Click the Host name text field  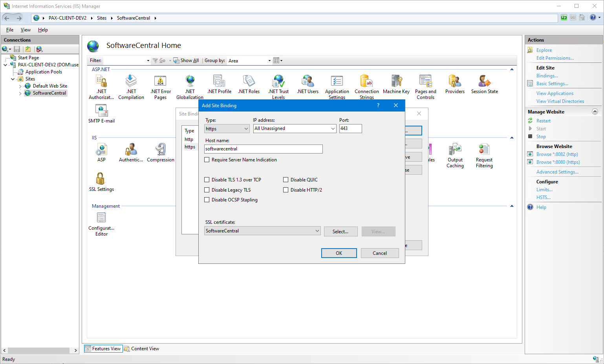point(263,149)
